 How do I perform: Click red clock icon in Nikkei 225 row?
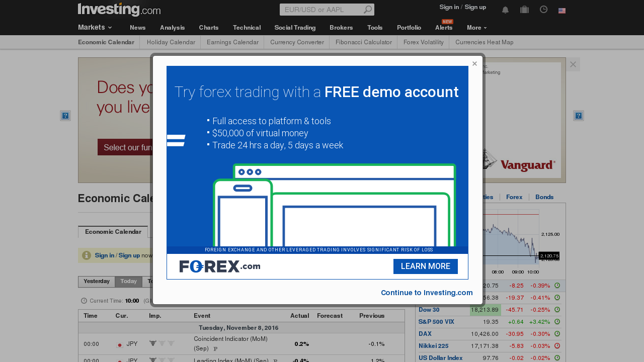click(x=557, y=346)
